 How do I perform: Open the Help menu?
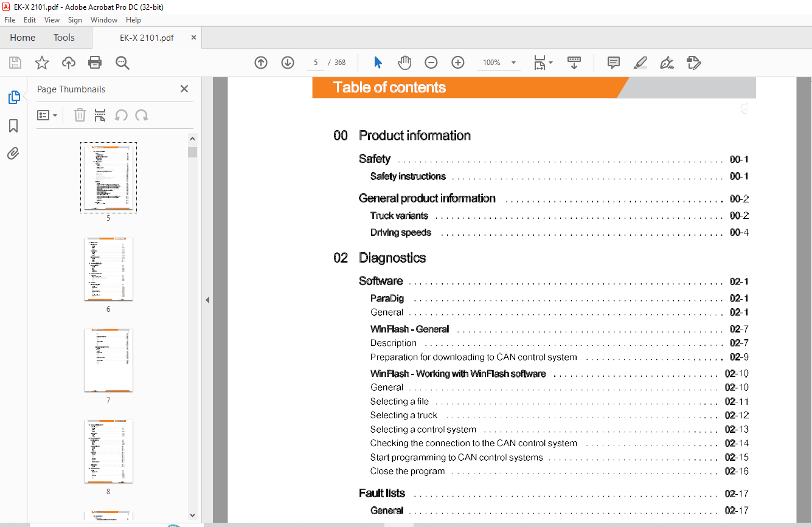pyautogui.click(x=133, y=20)
